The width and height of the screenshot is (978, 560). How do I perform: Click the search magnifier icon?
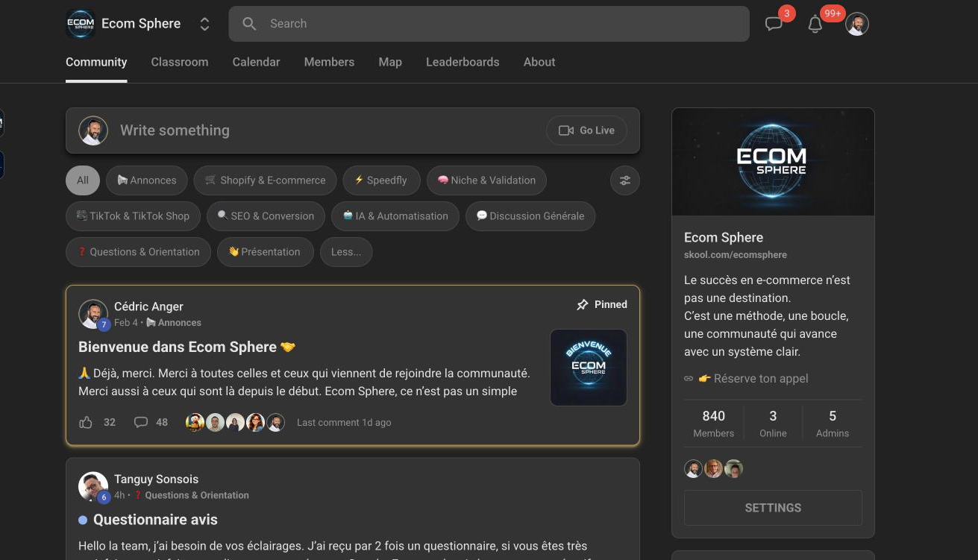coord(250,24)
